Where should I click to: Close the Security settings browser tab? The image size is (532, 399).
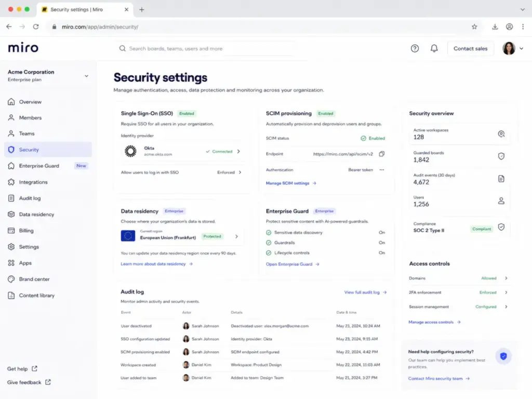tap(127, 9)
